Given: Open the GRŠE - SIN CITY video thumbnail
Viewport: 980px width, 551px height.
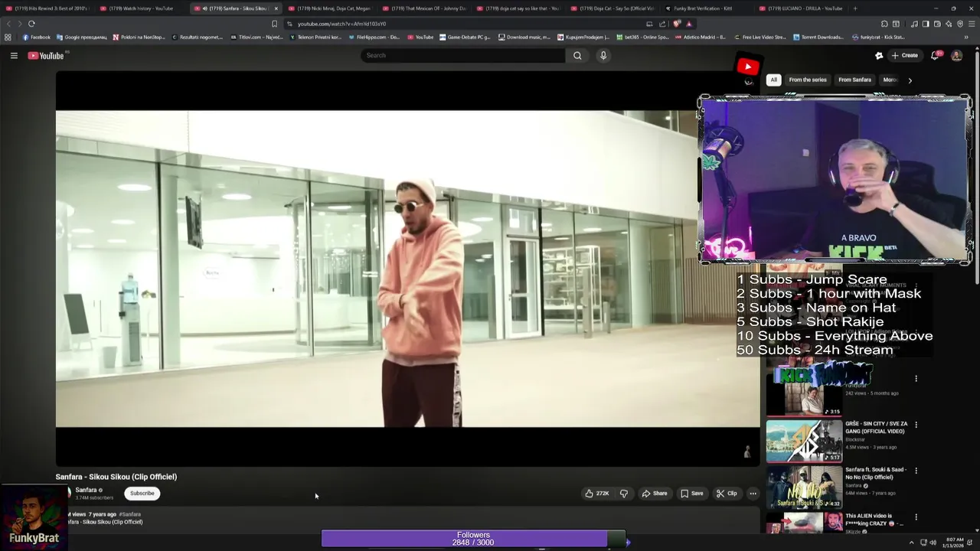Looking at the screenshot, I should pyautogui.click(x=804, y=442).
